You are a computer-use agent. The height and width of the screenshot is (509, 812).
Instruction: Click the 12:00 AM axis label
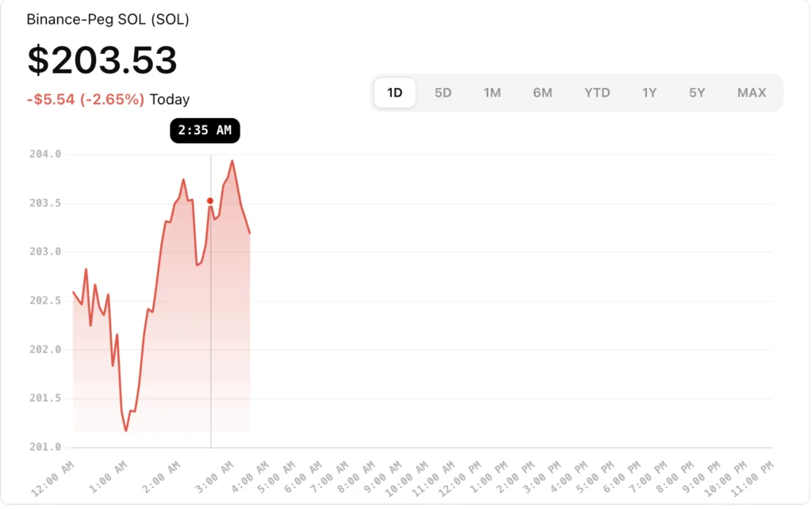tap(53, 478)
